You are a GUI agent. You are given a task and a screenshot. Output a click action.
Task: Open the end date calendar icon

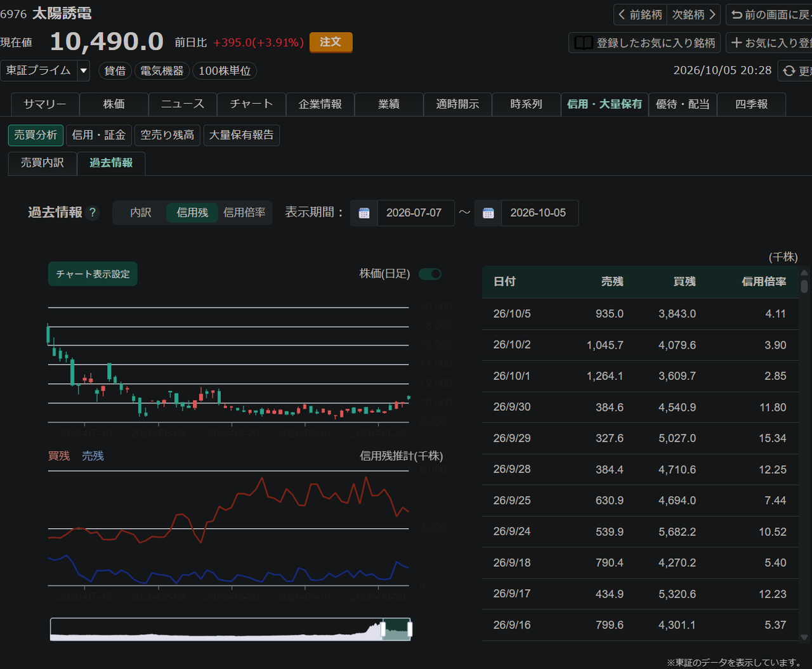pos(488,213)
